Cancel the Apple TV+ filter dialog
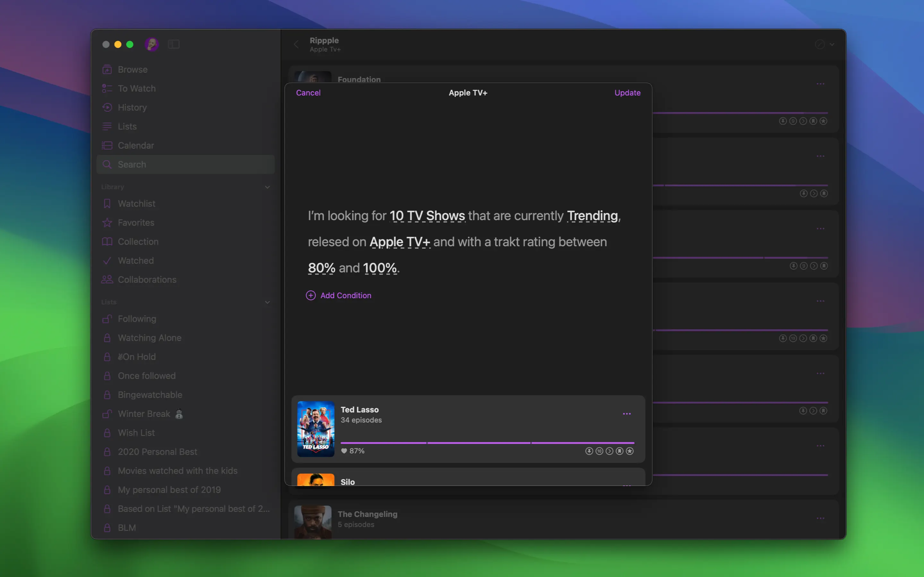 (x=308, y=93)
